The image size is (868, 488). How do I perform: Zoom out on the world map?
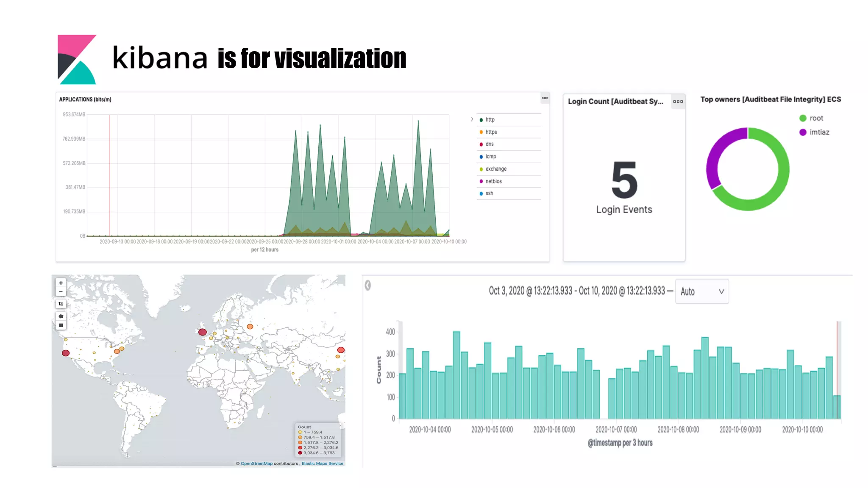[x=61, y=292]
